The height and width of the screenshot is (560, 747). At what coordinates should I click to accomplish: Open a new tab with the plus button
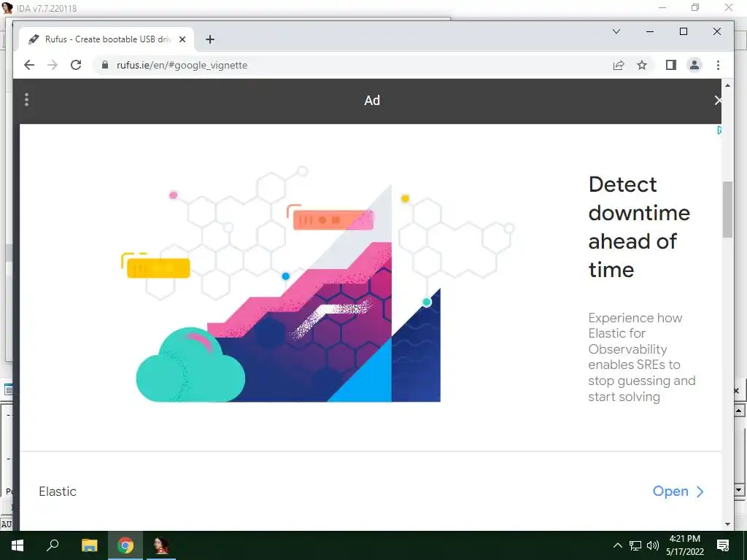click(210, 39)
